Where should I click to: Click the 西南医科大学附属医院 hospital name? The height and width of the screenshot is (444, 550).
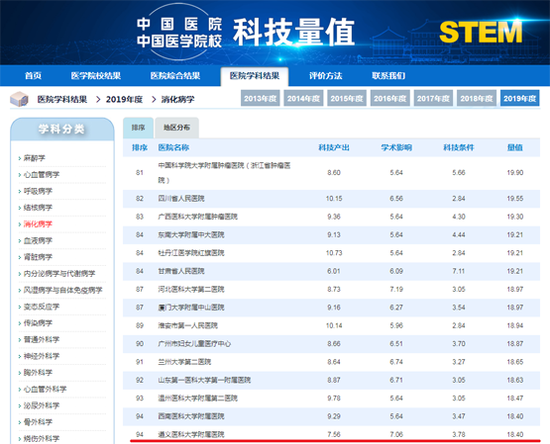coord(191,417)
